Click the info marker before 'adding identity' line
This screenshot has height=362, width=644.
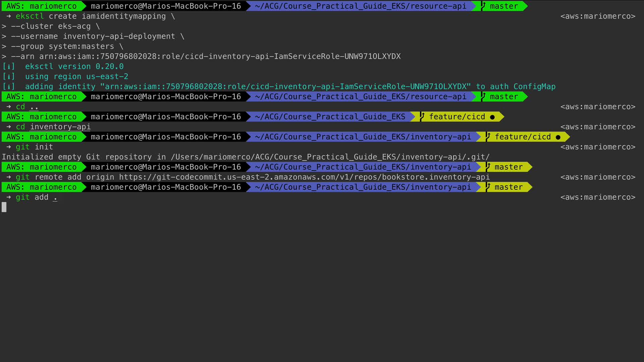[x=9, y=86]
